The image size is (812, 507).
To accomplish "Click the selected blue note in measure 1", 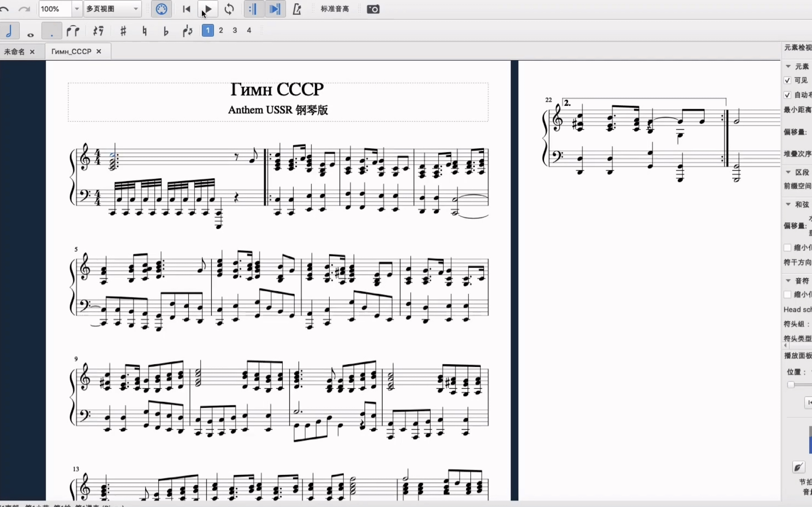I will click(x=113, y=155).
